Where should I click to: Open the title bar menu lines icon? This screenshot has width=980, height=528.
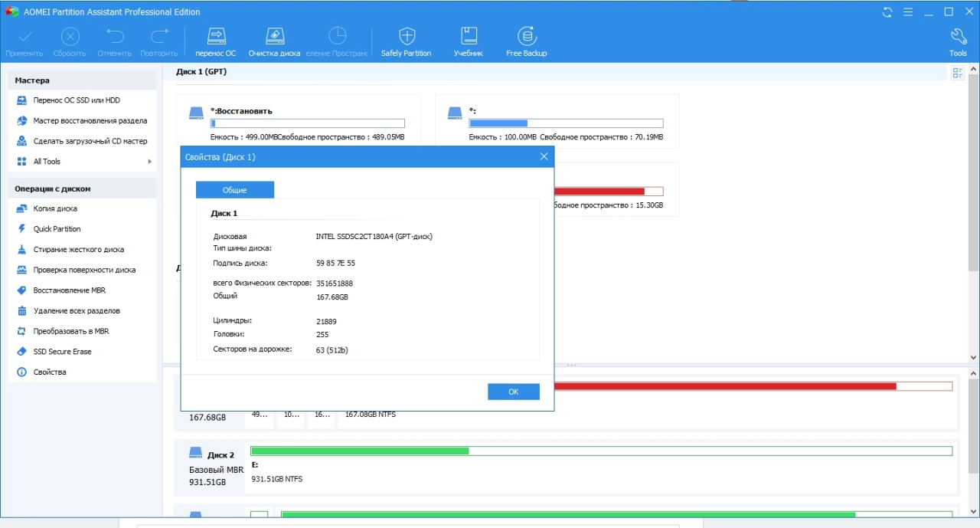908,11
